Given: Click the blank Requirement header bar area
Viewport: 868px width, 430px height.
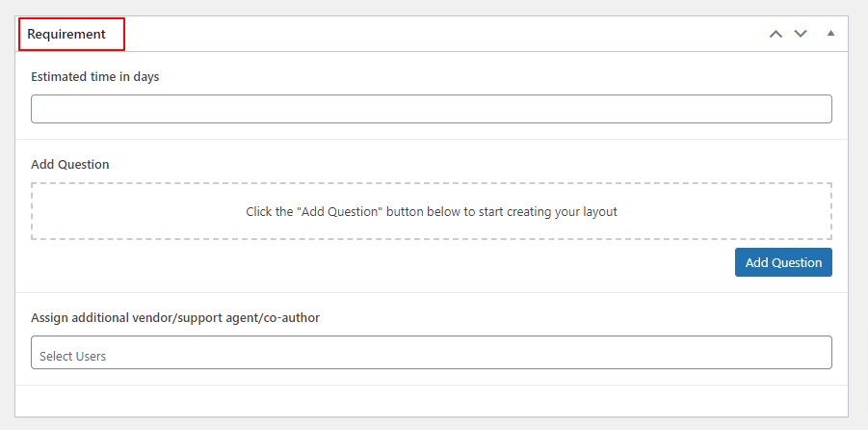Looking at the screenshot, I should coord(434,34).
